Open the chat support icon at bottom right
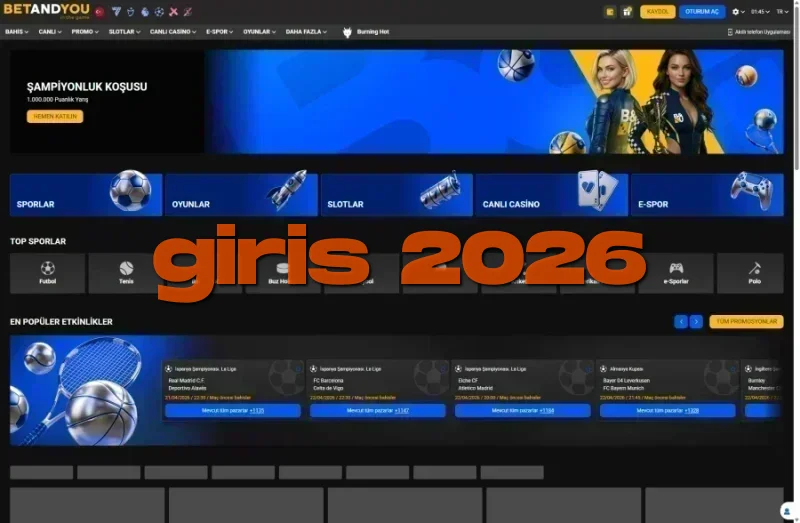This screenshot has height=523, width=800. tap(787, 511)
